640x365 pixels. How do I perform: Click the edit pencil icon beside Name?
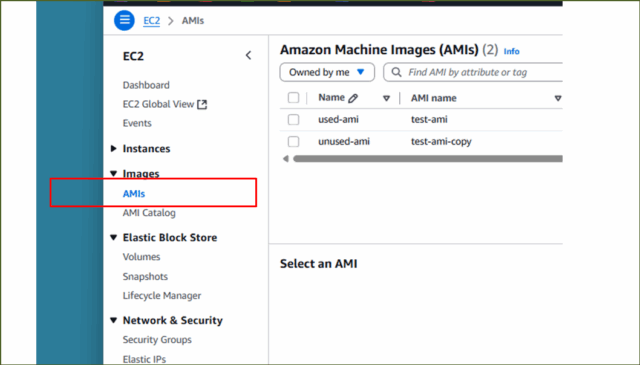tap(353, 98)
